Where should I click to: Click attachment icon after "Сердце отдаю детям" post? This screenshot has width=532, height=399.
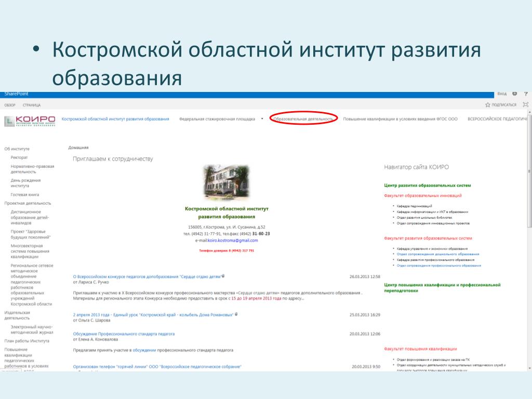pos(223,276)
